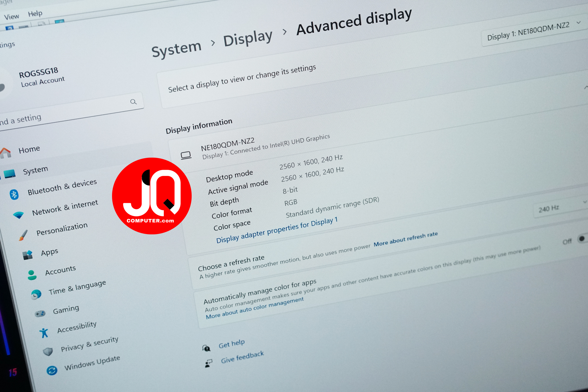Click the Bluetooth icon in the sidebar
The image size is (588, 392).
[14, 195]
